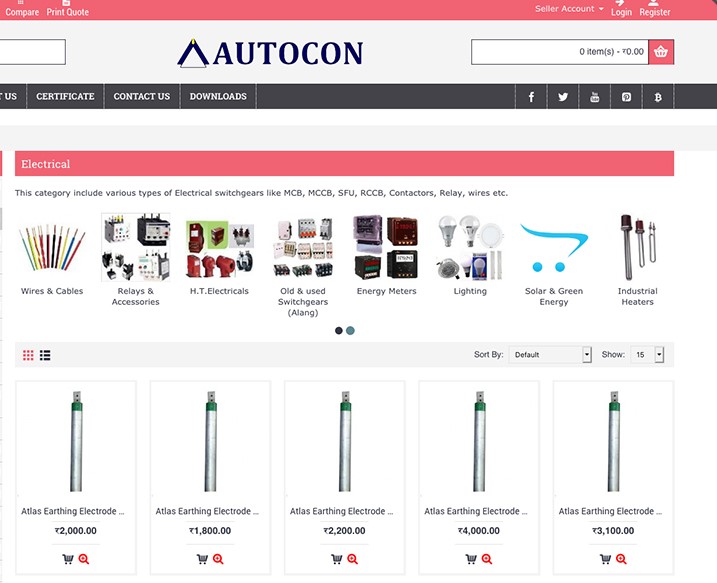Go to first carousel page dot
This screenshot has height=583, width=717.
(339, 331)
